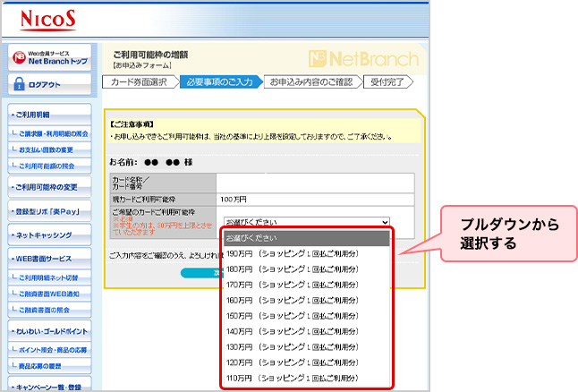Click the lock icon for logout
The image size is (578, 392).
[19, 84]
